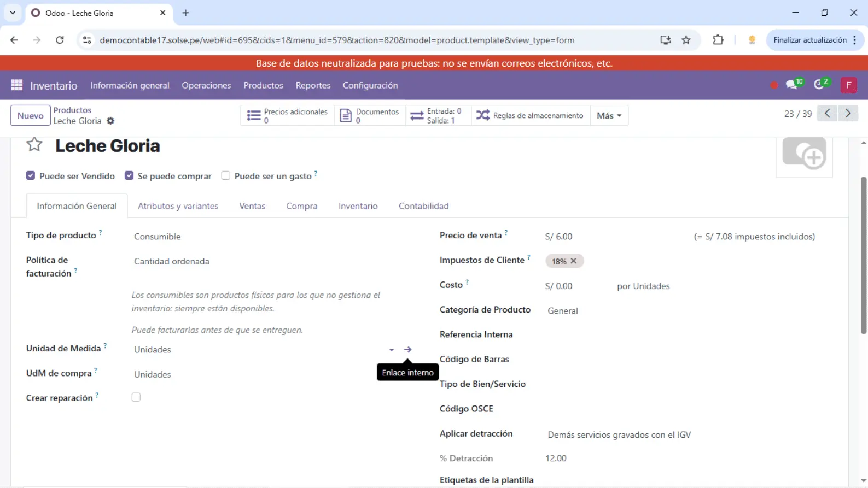Screen dimensions: 868x488
Task: Edit product name Leche Gloria
Action: pyautogui.click(x=108, y=146)
